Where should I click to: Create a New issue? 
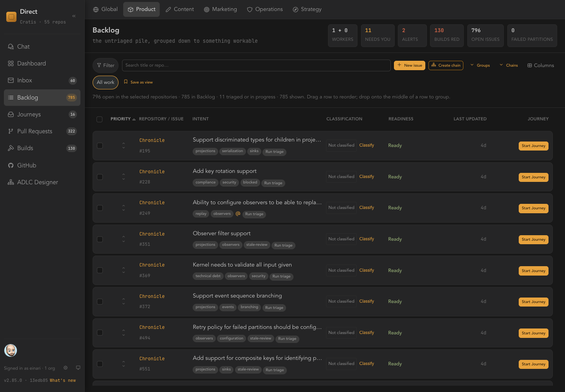pyautogui.click(x=410, y=65)
